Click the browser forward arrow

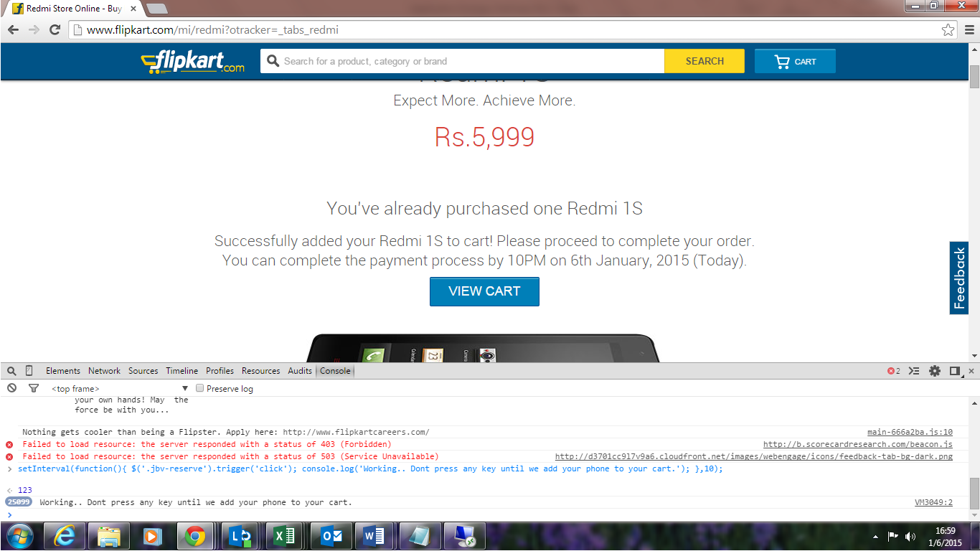[x=34, y=30]
